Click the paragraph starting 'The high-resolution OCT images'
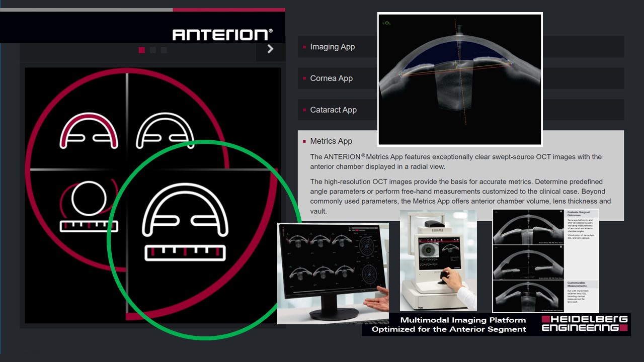The height and width of the screenshot is (362, 644). pyautogui.click(x=460, y=196)
